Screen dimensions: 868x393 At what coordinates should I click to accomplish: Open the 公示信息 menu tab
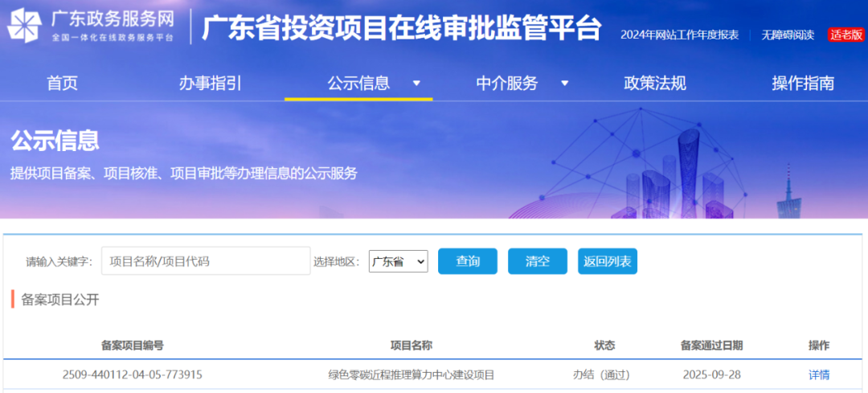click(358, 84)
